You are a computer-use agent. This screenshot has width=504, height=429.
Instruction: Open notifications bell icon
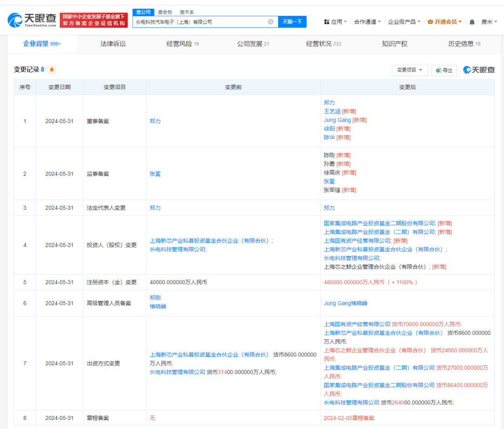pos(472,22)
